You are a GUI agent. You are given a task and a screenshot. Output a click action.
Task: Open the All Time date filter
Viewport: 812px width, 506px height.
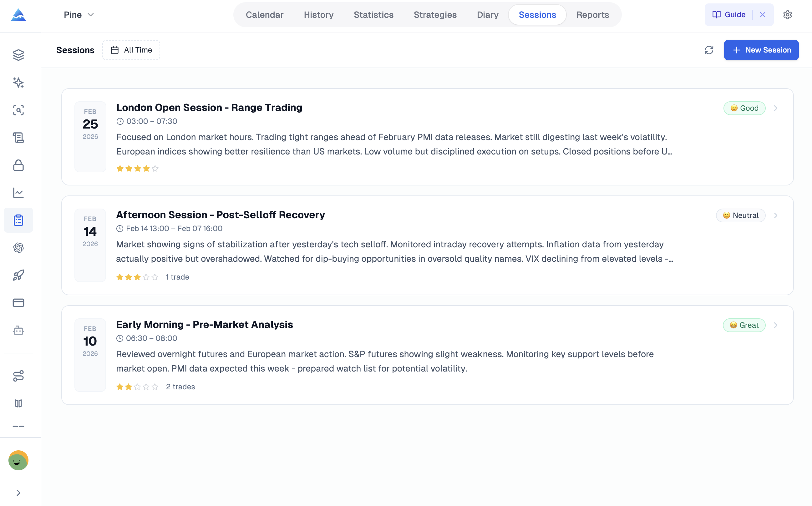[131, 50]
